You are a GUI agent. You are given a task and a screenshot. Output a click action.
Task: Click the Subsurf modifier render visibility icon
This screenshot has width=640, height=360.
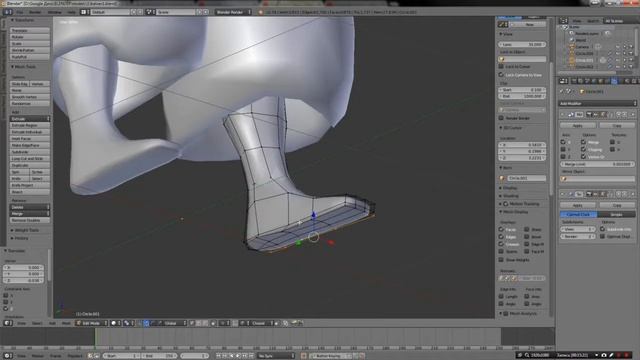[589, 194]
